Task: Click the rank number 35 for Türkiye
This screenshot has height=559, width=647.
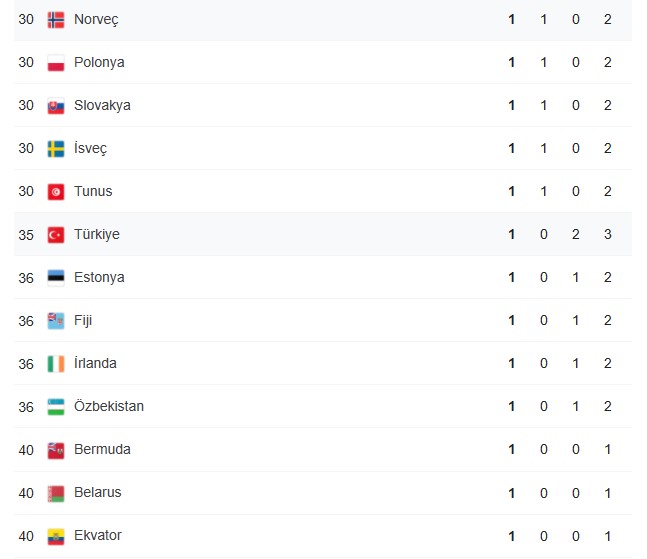Action: click(x=26, y=235)
